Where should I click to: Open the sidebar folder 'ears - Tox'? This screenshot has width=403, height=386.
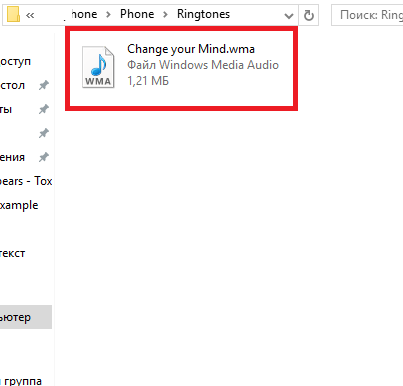[26, 181]
